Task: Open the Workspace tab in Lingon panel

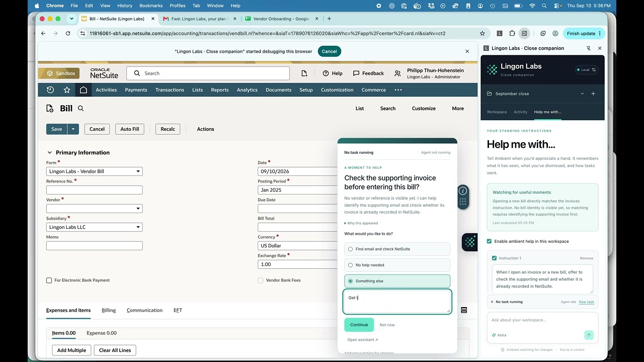Action: coord(497,112)
